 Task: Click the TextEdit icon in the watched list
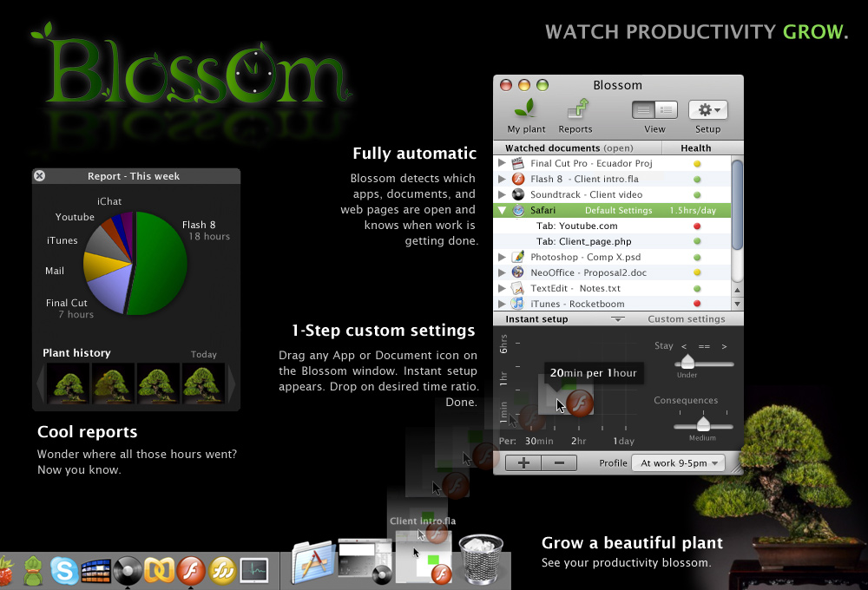point(517,288)
